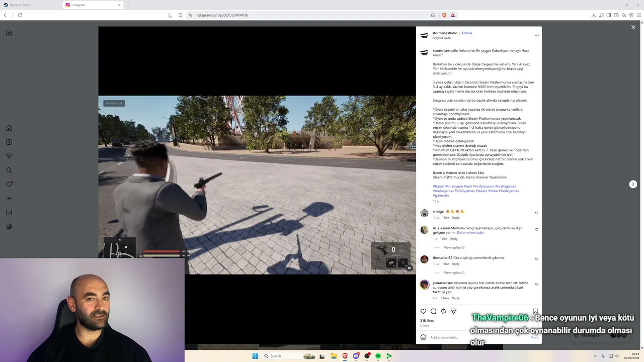
Task: Reload the current page
Action: click(x=20, y=15)
